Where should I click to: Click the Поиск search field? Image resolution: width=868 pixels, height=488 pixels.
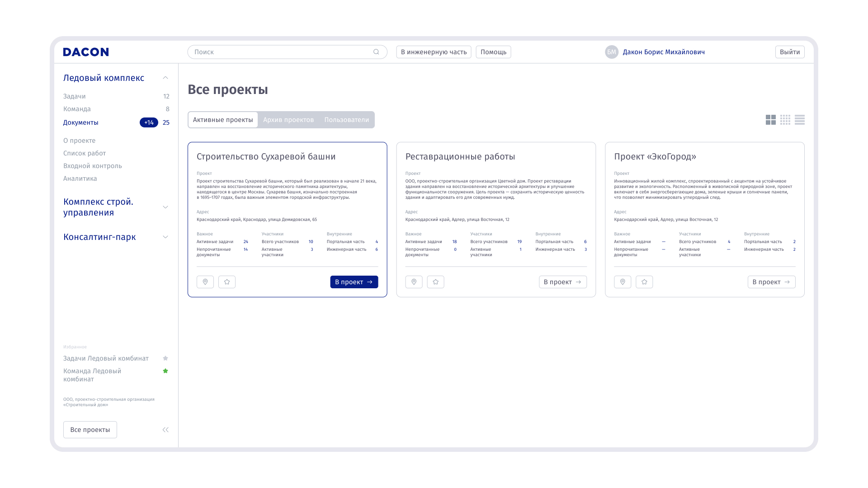tap(280, 52)
